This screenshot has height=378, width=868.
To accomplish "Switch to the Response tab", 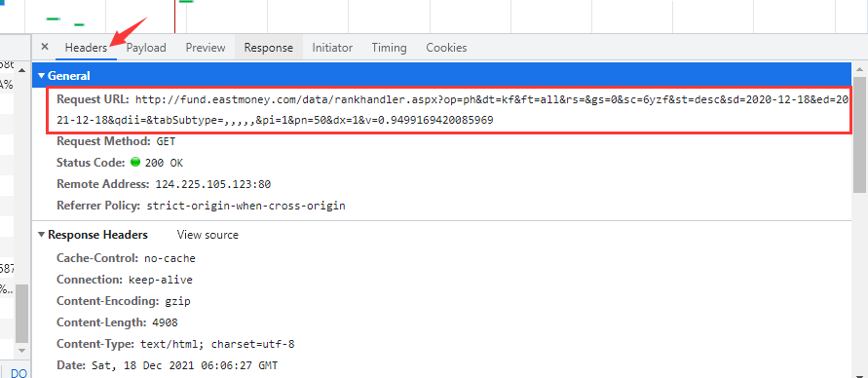I will pos(269,48).
